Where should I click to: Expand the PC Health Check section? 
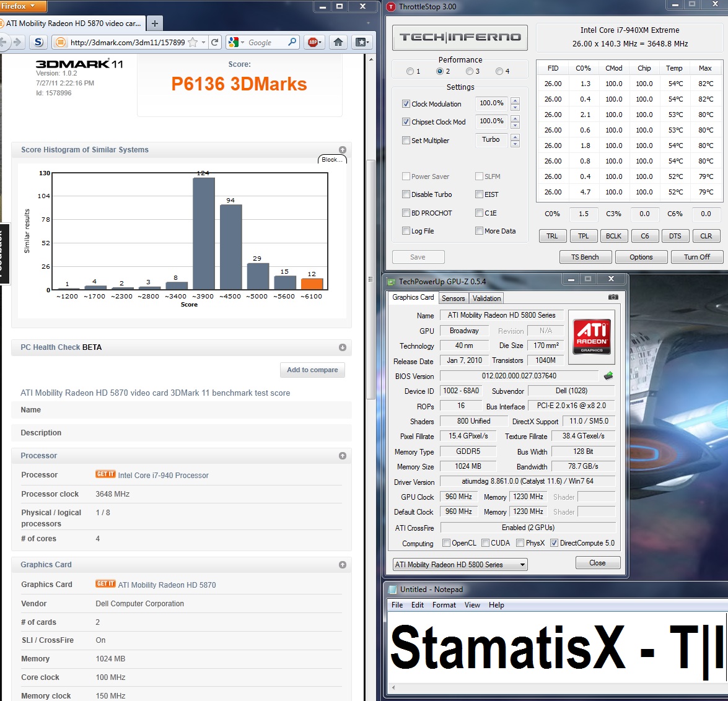343,347
